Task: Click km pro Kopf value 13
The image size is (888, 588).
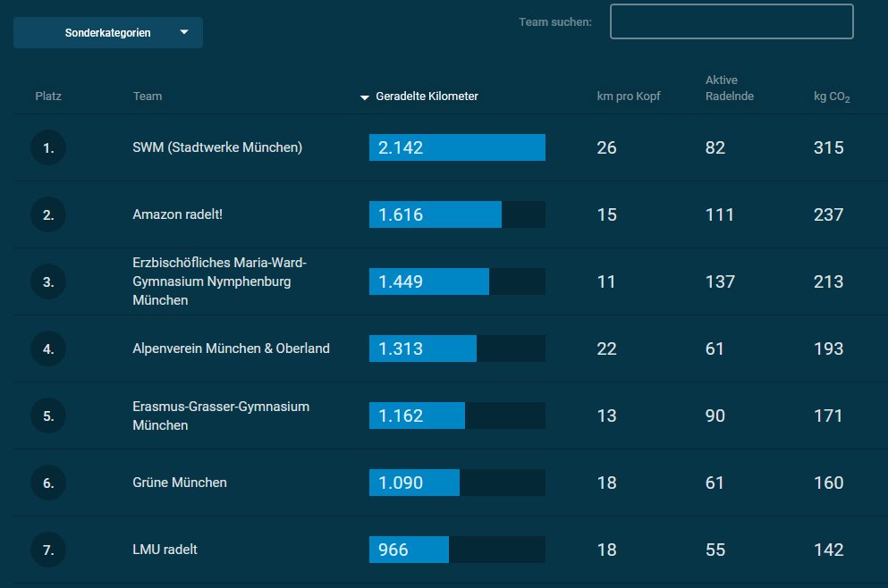Action: pyautogui.click(x=606, y=416)
